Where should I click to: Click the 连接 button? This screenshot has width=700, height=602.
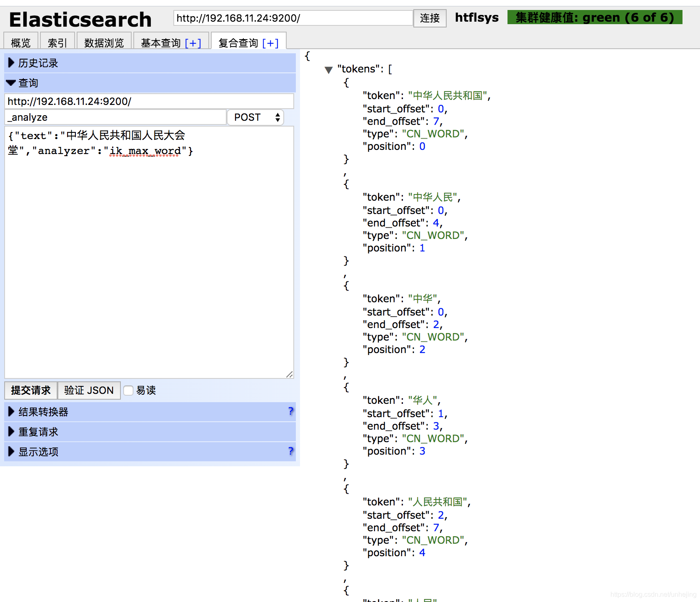click(x=430, y=18)
